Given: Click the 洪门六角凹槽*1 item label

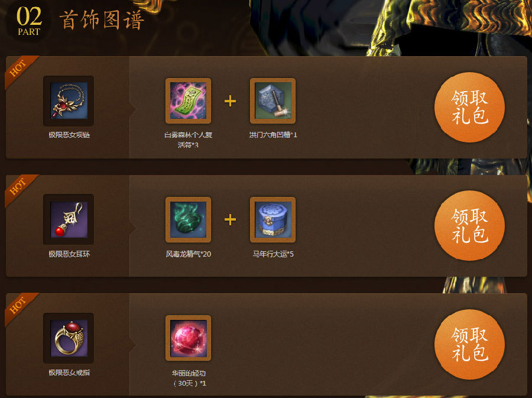Looking at the screenshot, I should point(273,135).
